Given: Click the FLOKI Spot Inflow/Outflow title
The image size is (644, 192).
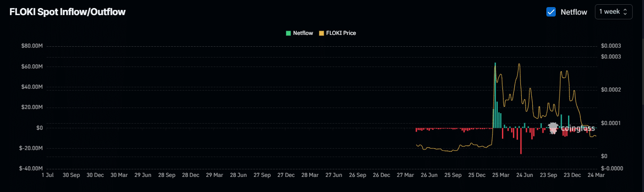Looking at the screenshot, I should [67, 12].
